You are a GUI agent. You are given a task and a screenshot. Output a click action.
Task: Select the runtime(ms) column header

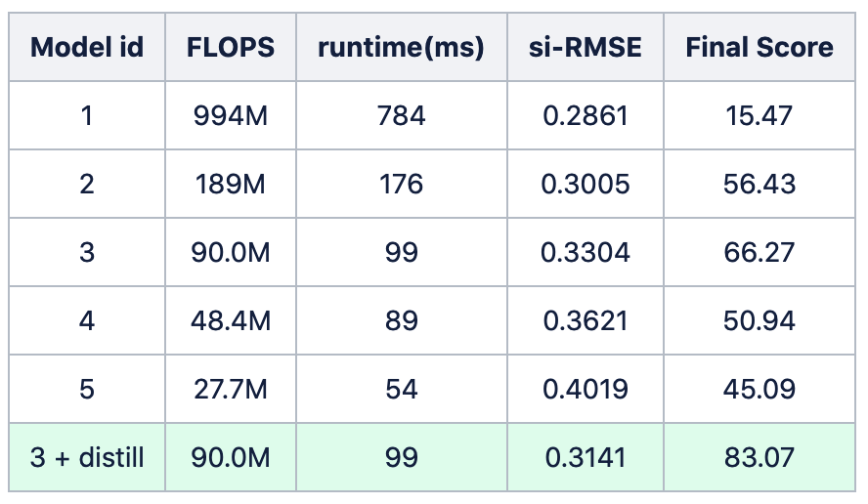[x=402, y=47]
